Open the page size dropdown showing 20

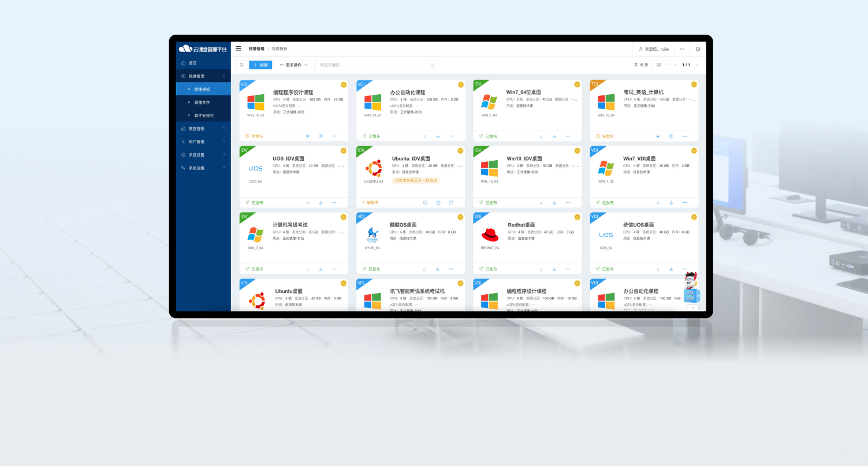pyautogui.click(x=661, y=65)
